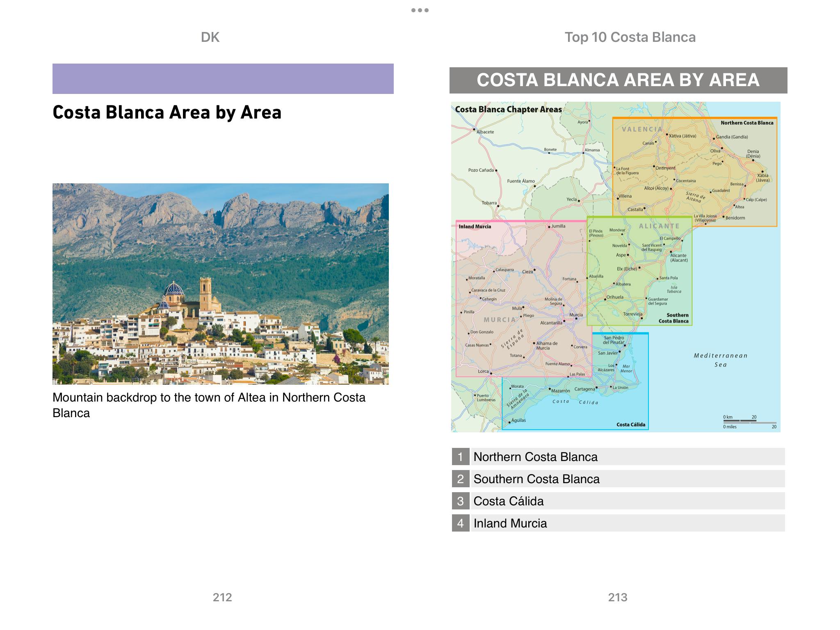Click number 2 badge in list
This screenshot has width=840, height=630.
click(x=460, y=479)
